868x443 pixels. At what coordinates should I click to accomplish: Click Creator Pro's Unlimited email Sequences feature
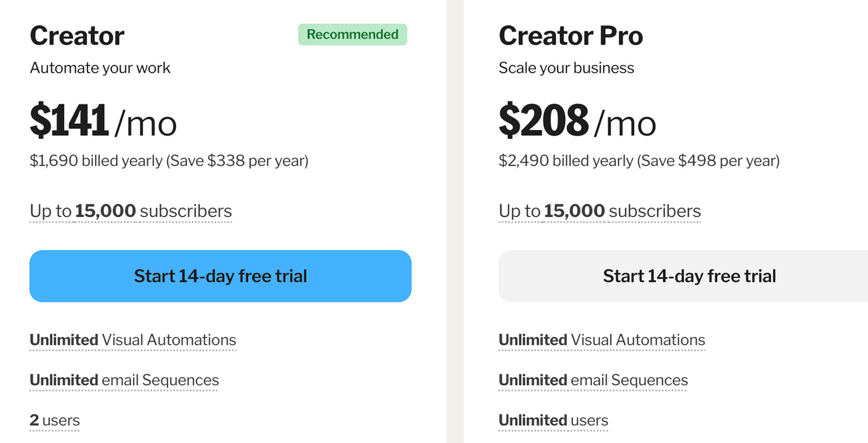(x=593, y=380)
